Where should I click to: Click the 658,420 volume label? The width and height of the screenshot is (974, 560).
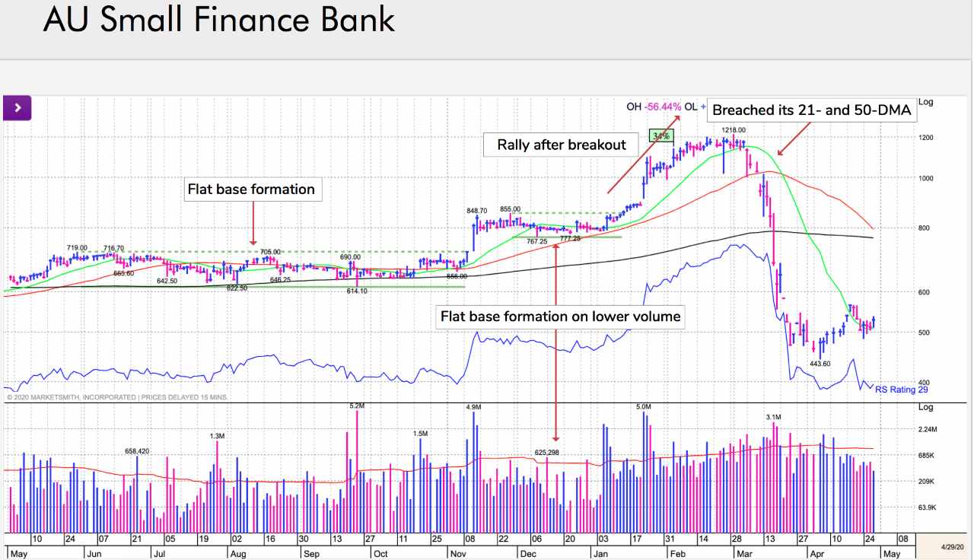coord(137,451)
